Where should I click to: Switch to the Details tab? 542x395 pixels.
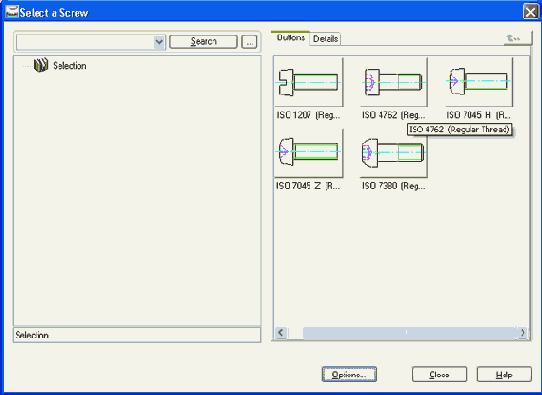(x=325, y=39)
